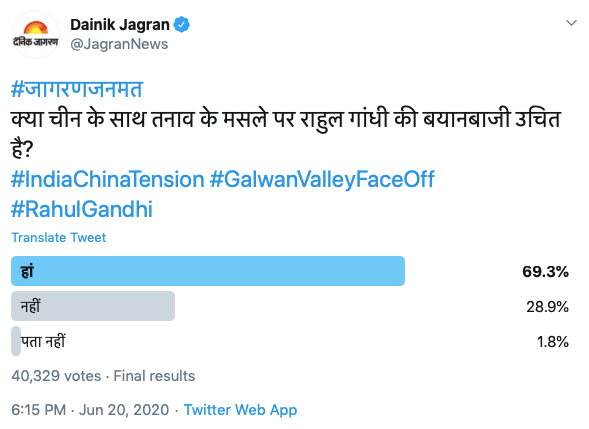Click the blue verified badge icon
This screenshot has height=429, width=589.
click(181, 25)
